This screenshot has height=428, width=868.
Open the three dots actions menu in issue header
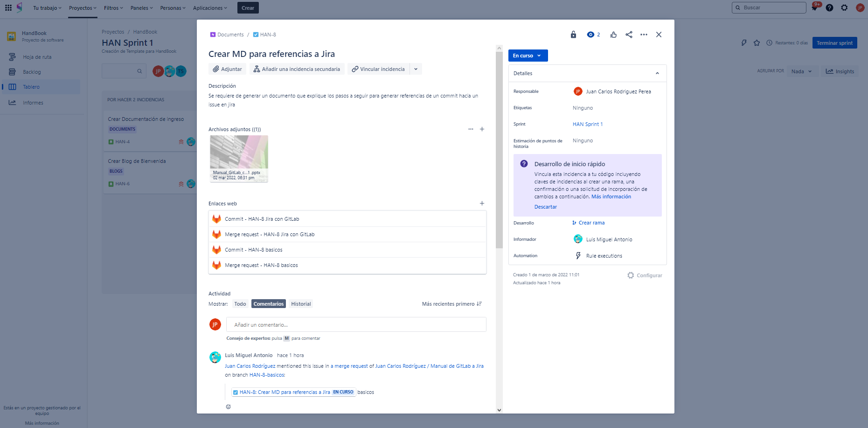[644, 35]
